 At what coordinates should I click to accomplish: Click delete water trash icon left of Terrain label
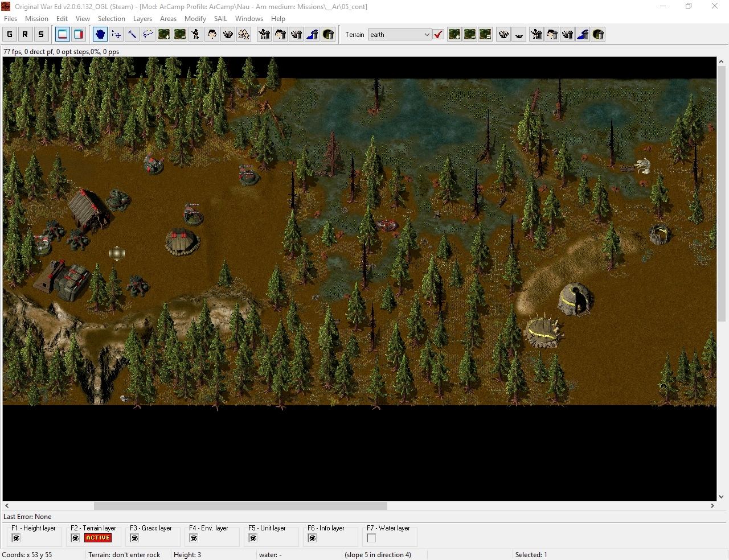[x=313, y=35]
